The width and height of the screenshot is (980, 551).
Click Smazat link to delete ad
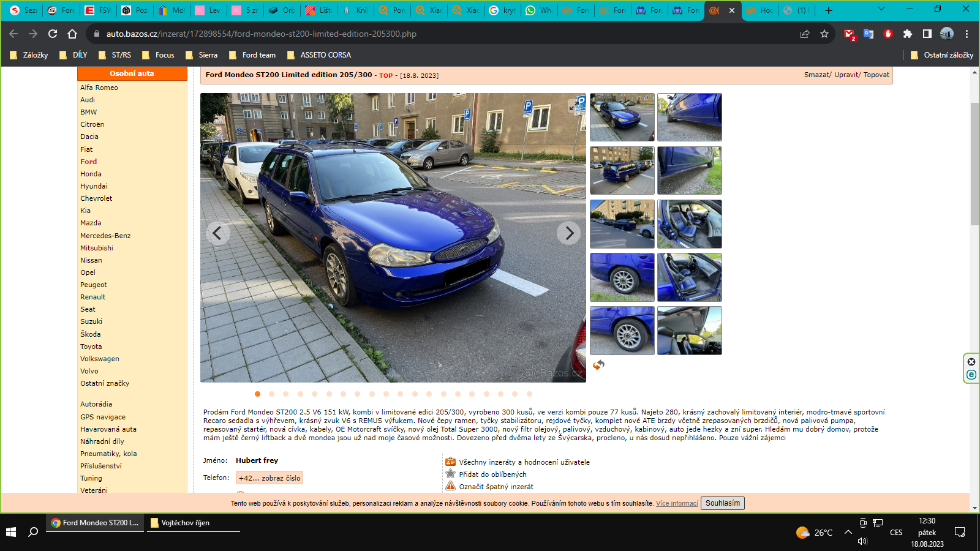point(818,75)
